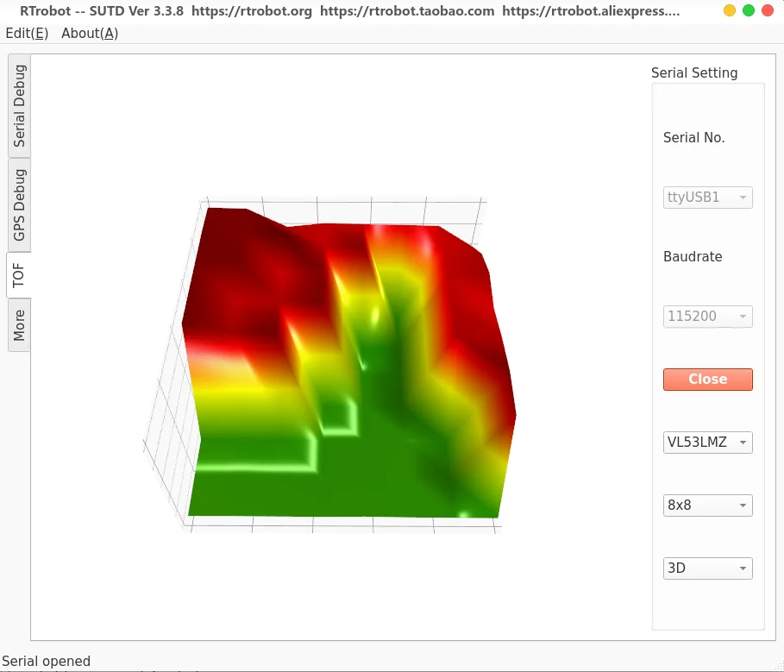
Task: Expand the 8x8 resolution dropdown
Action: (707, 506)
